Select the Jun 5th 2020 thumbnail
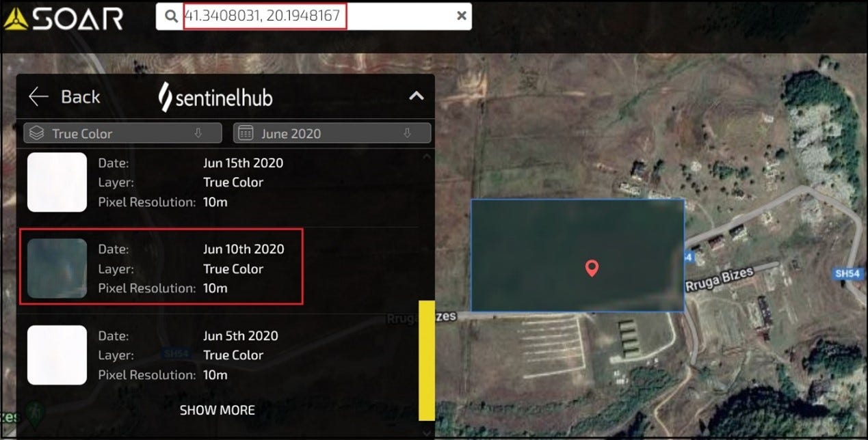Screen dimensions: 868x440 pos(57,355)
